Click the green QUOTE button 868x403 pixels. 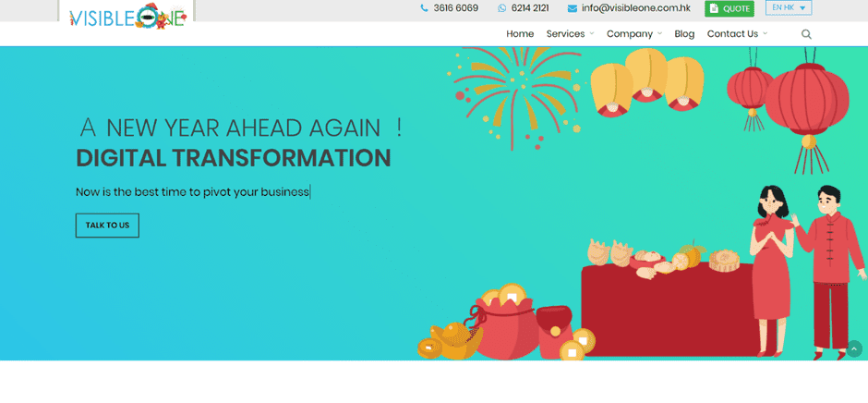click(x=729, y=9)
